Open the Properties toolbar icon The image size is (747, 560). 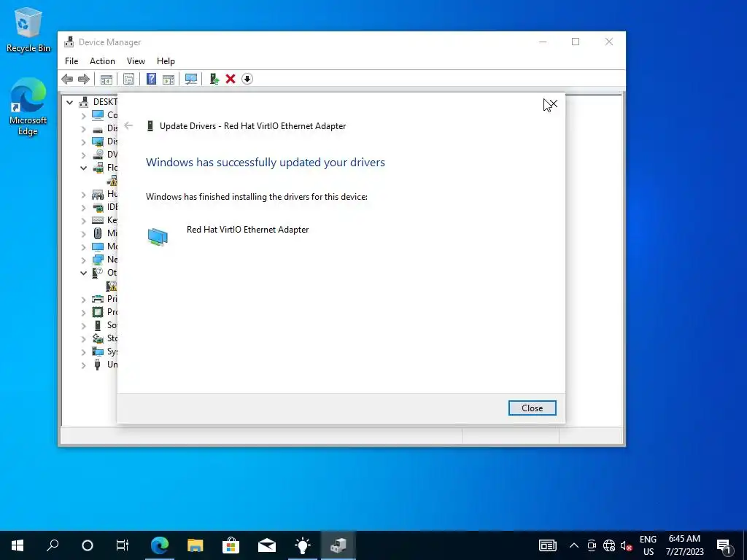[x=128, y=79]
